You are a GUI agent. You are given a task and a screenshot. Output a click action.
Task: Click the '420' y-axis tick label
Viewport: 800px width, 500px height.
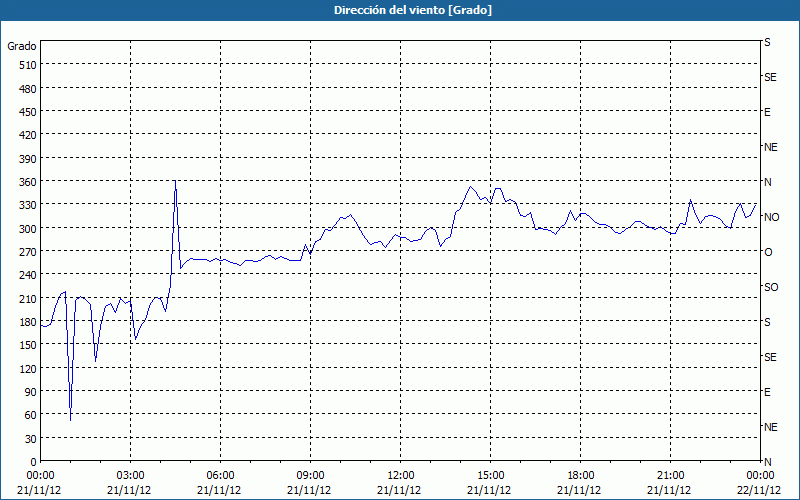pyautogui.click(x=29, y=135)
